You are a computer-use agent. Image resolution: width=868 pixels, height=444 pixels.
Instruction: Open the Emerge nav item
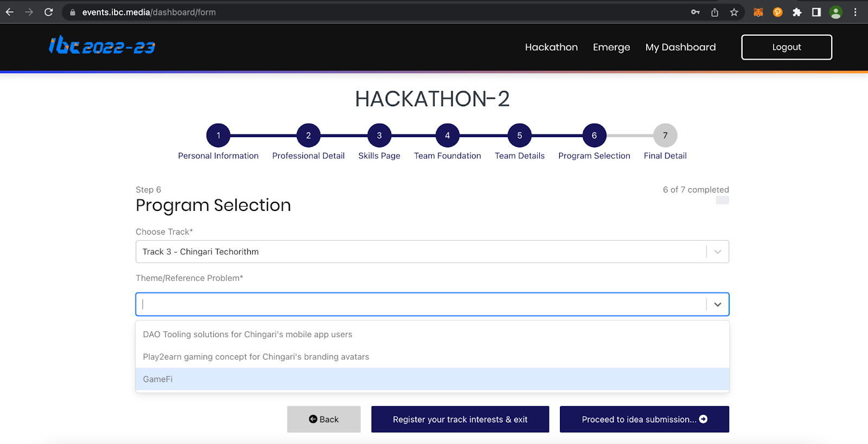point(611,47)
